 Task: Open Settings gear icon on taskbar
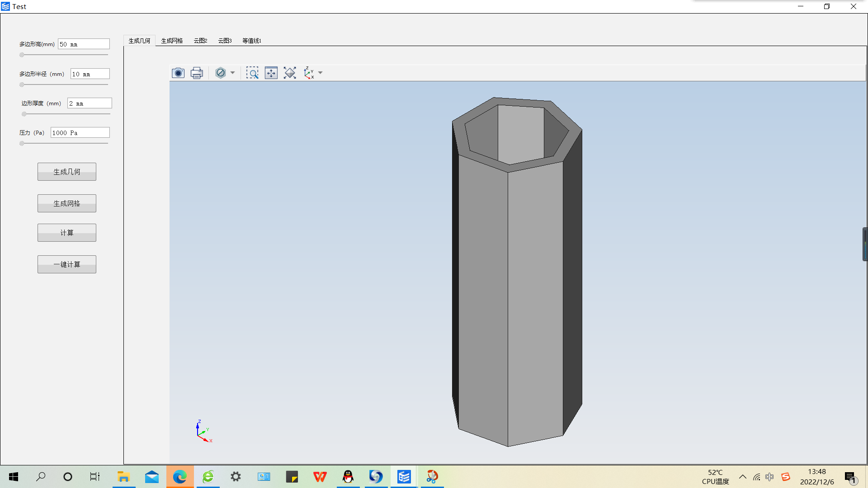[236, 477]
